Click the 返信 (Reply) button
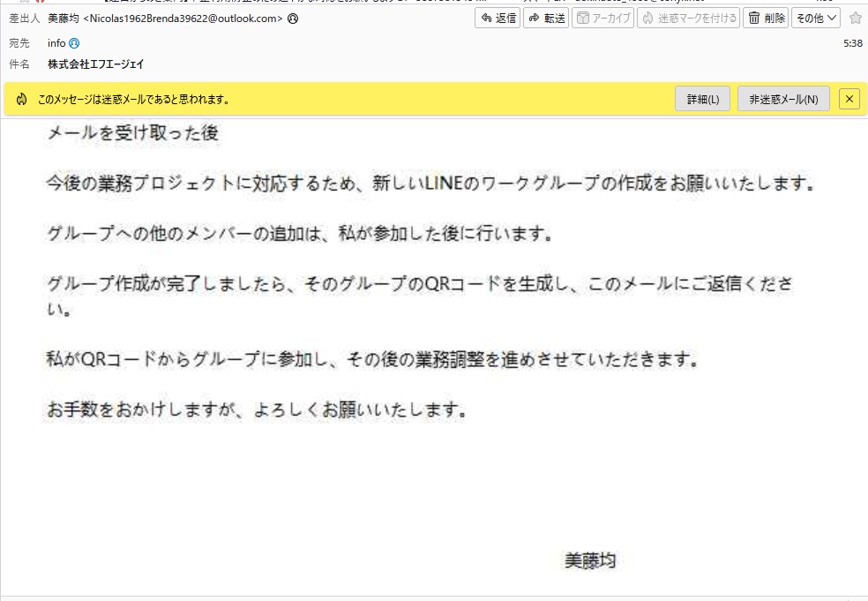The height and width of the screenshot is (601, 868). point(497,18)
